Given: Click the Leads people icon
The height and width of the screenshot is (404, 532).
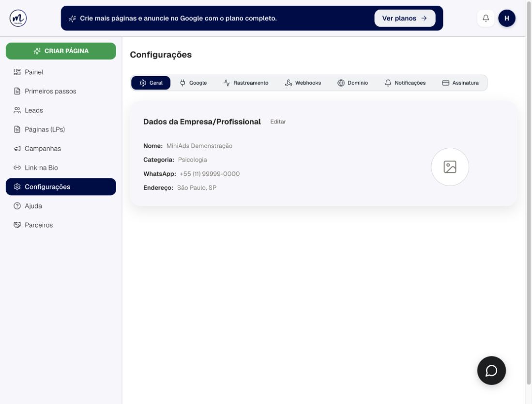Looking at the screenshot, I should (x=17, y=110).
